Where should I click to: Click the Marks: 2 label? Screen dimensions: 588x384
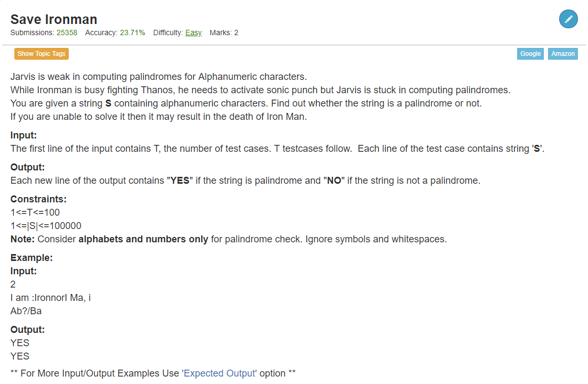click(x=224, y=32)
